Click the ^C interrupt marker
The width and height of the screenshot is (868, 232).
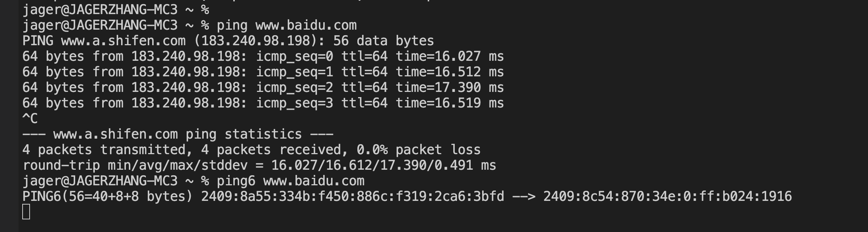pos(30,119)
